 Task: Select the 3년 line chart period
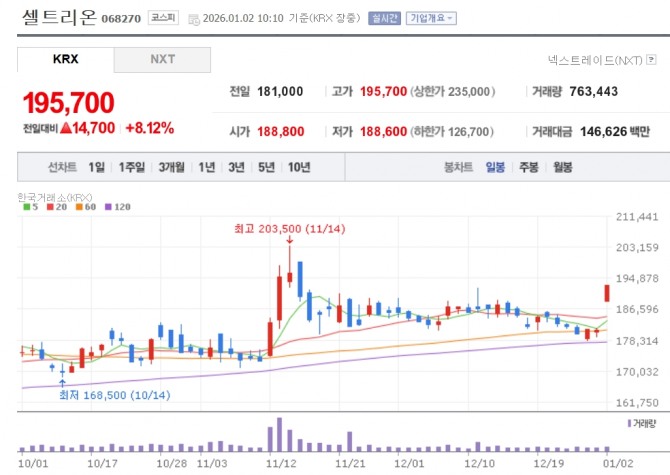[236, 167]
